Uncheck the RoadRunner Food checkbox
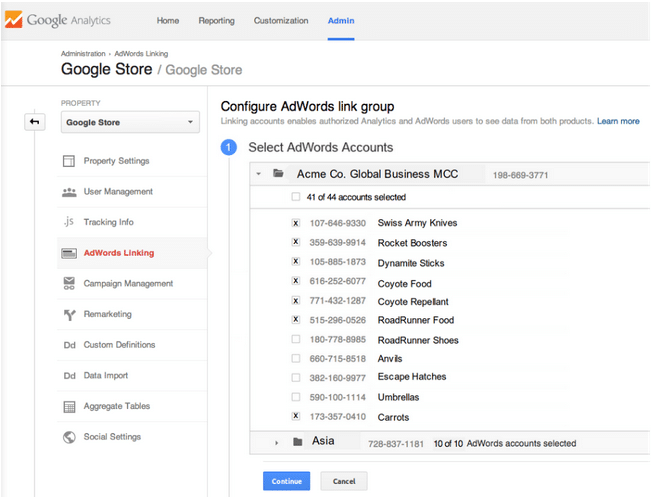 (x=296, y=319)
